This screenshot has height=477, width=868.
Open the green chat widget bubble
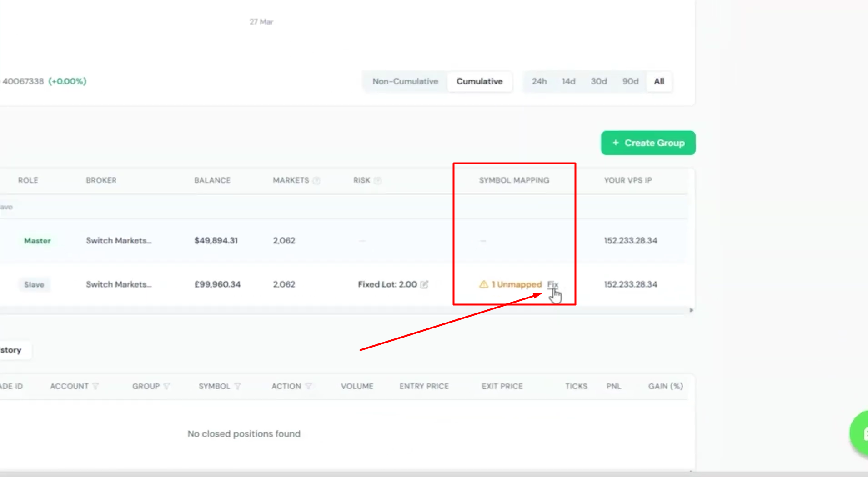(859, 433)
